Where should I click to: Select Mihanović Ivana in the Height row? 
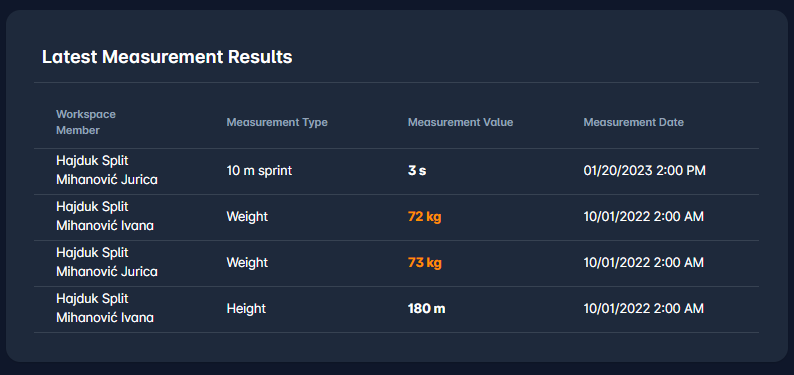(105, 318)
